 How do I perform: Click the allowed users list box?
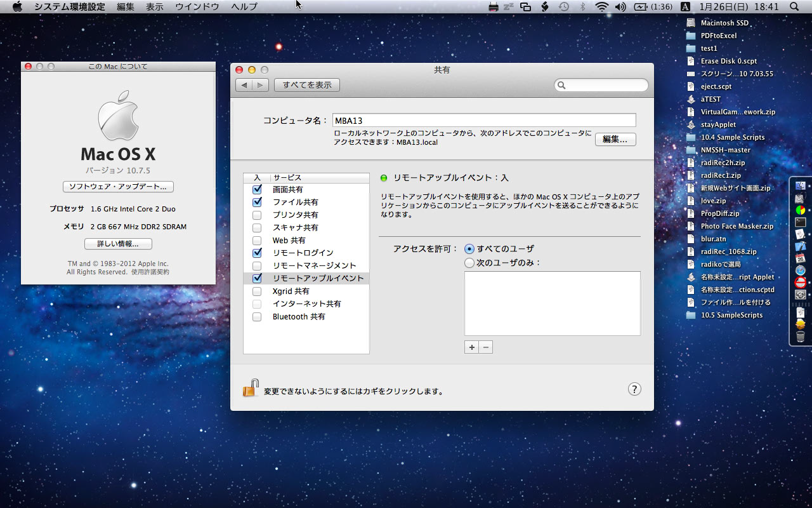553,304
